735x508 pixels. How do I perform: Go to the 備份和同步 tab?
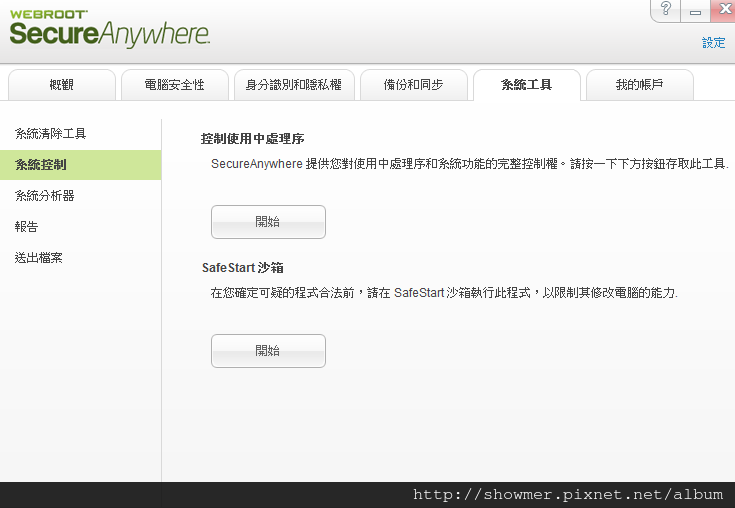click(x=413, y=85)
